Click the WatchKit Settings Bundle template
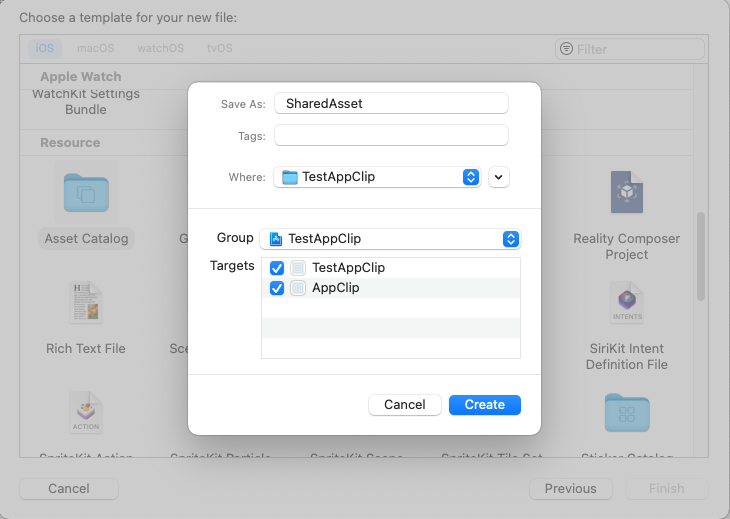Viewport: 730px width, 519px height. click(86, 102)
